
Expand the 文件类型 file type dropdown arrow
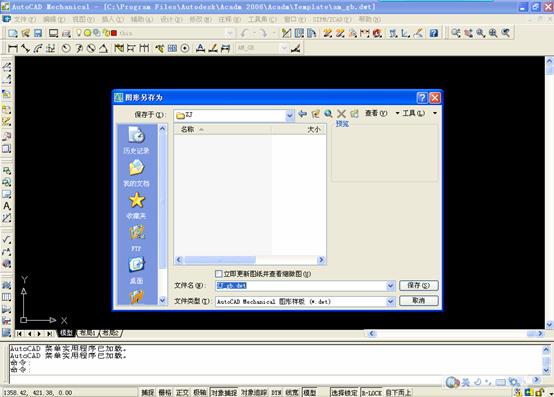pos(390,301)
